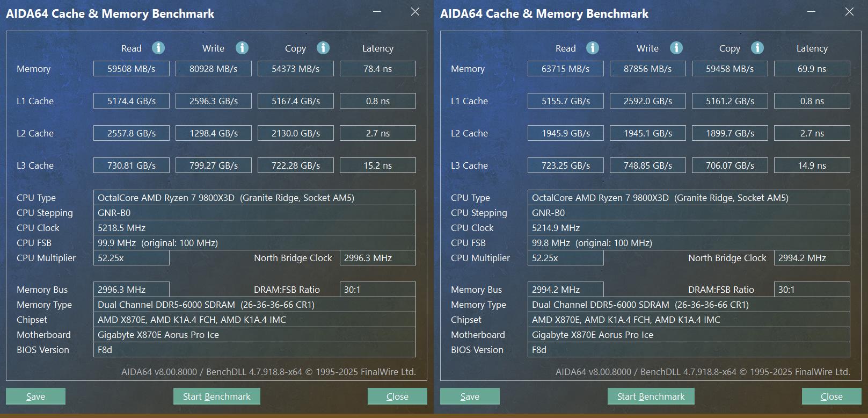
Task: Start Benchmark in the left window
Action: coord(217,397)
